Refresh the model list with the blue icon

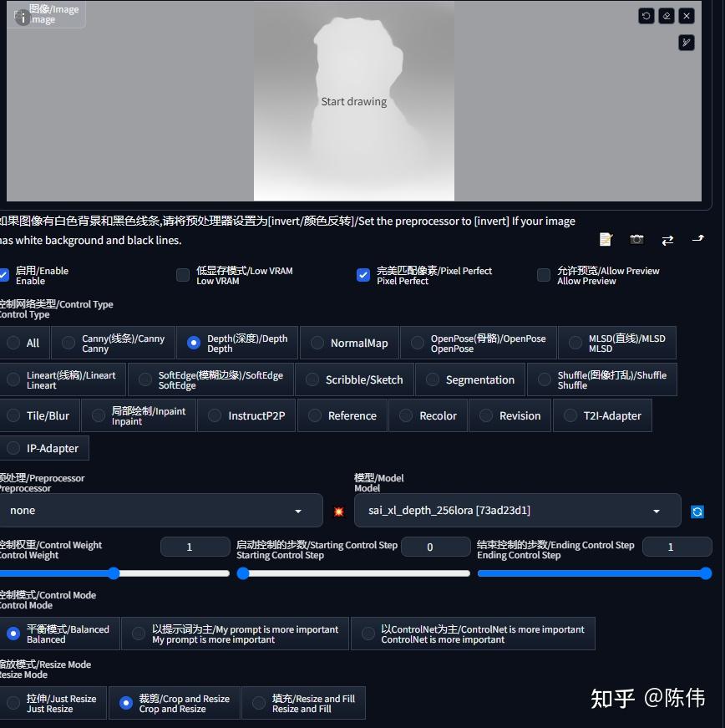click(x=697, y=511)
